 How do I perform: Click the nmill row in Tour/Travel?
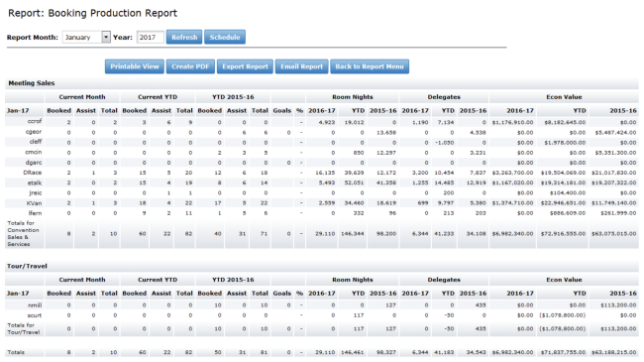pos(322,305)
